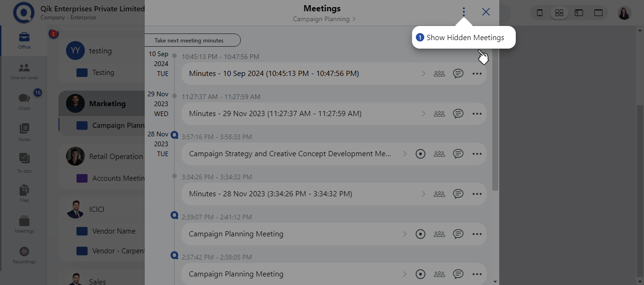
Task: Switch to grid layout view toggle
Action: [559, 13]
